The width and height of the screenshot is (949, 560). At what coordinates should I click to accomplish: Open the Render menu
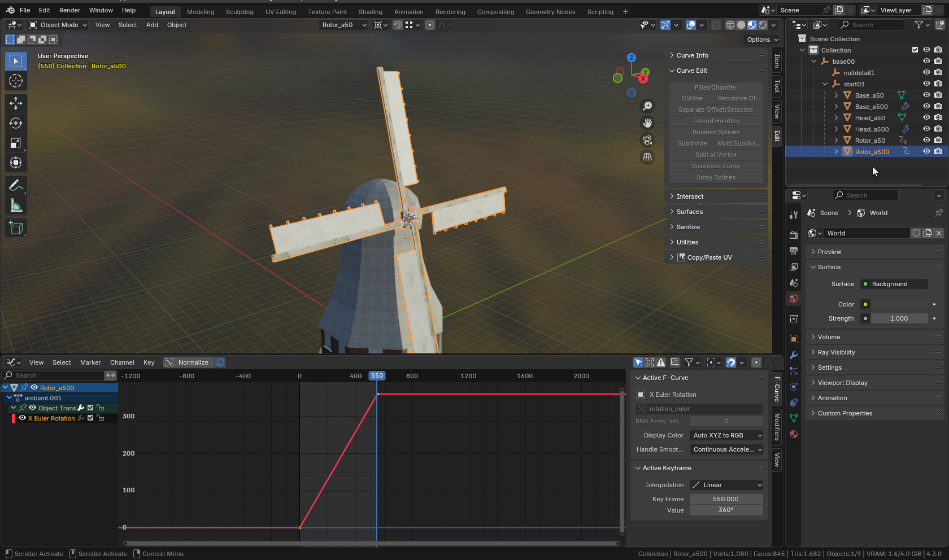(x=69, y=10)
